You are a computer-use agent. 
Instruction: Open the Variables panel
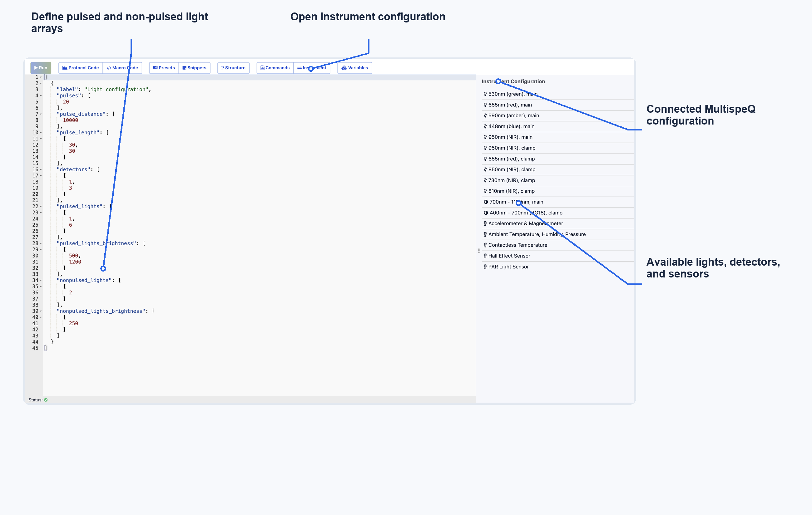coord(354,68)
